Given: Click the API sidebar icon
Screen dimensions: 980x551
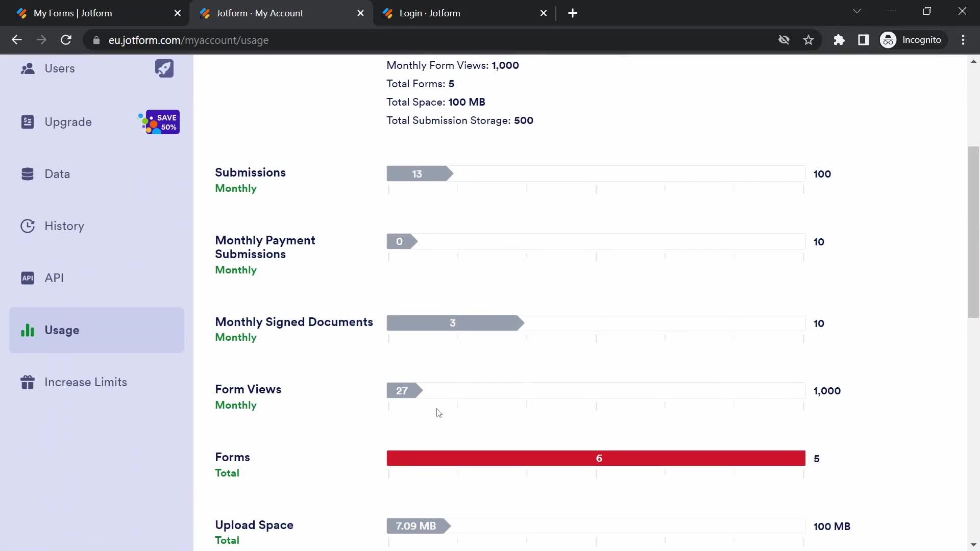Looking at the screenshot, I should (x=28, y=278).
